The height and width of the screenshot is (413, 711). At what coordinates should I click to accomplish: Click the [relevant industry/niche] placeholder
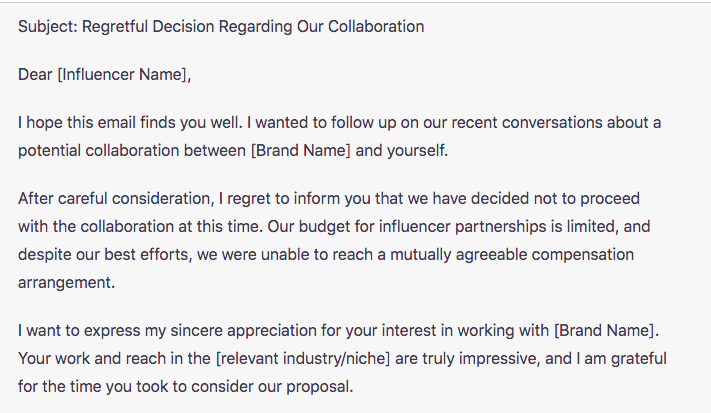pyautogui.click(x=303, y=359)
